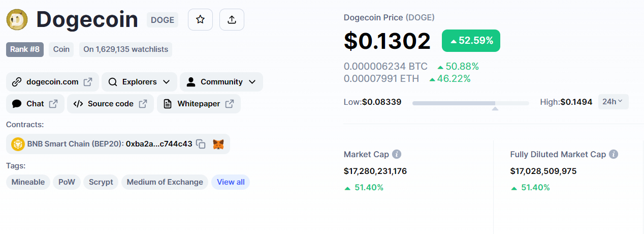This screenshot has height=234, width=644.
Task: Click the share upload icon
Action: pyautogui.click(x=232, y=20)
